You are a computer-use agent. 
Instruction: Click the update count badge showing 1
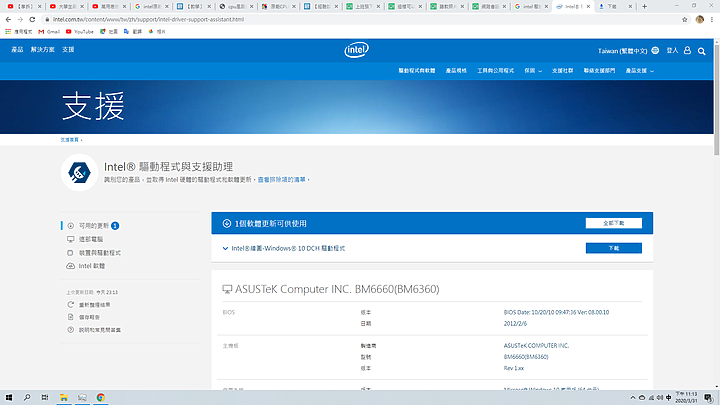pos(115,226)
